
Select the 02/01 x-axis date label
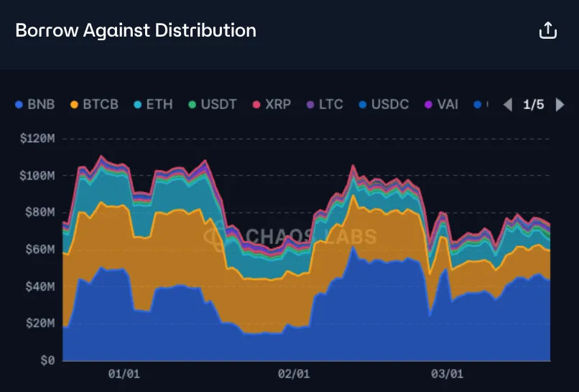[293, 374]
